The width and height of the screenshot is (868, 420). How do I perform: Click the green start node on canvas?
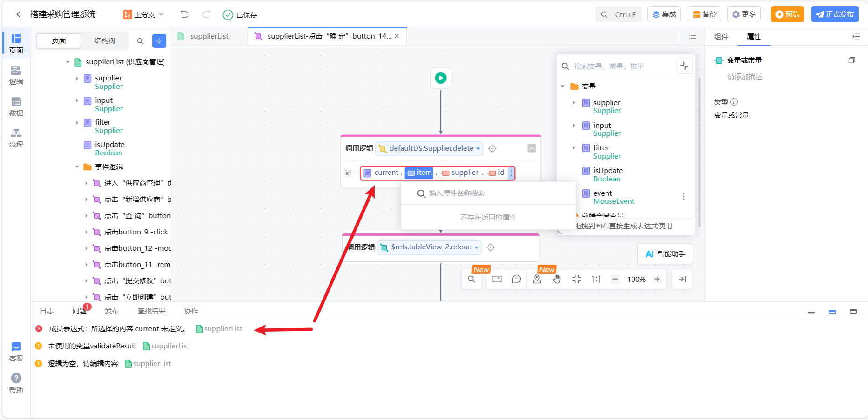[x=441, y=78]
